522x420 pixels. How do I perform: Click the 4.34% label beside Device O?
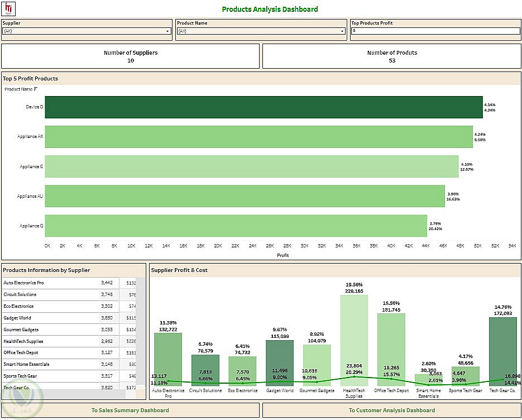point(490,104)
